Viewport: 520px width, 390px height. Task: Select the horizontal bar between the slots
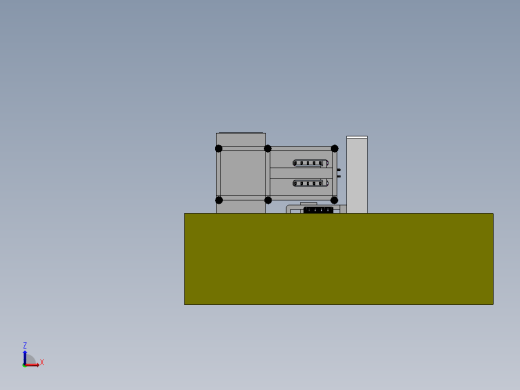click(x=301, y=173)
